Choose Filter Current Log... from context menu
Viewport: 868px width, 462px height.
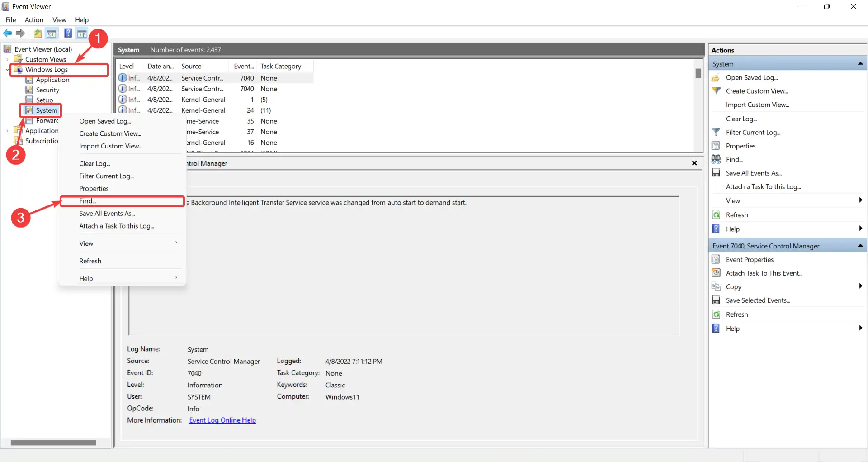click(106, 176)
